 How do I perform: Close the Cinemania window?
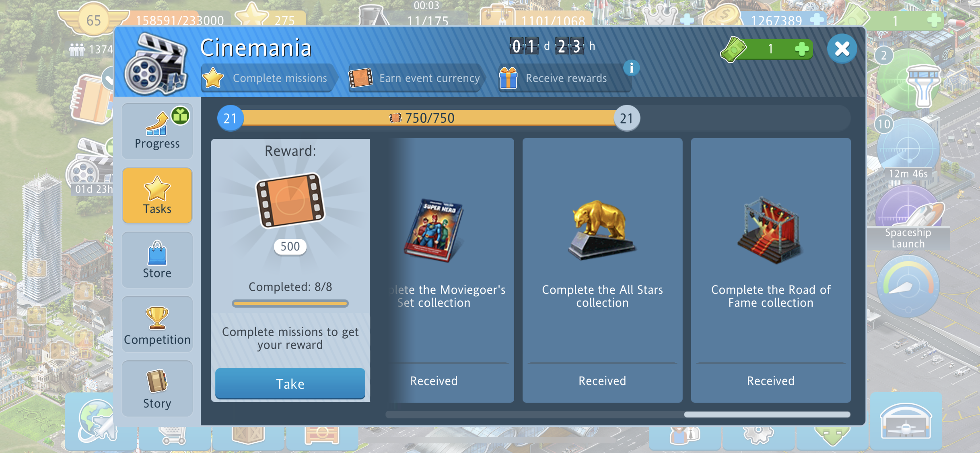(842, 49)
